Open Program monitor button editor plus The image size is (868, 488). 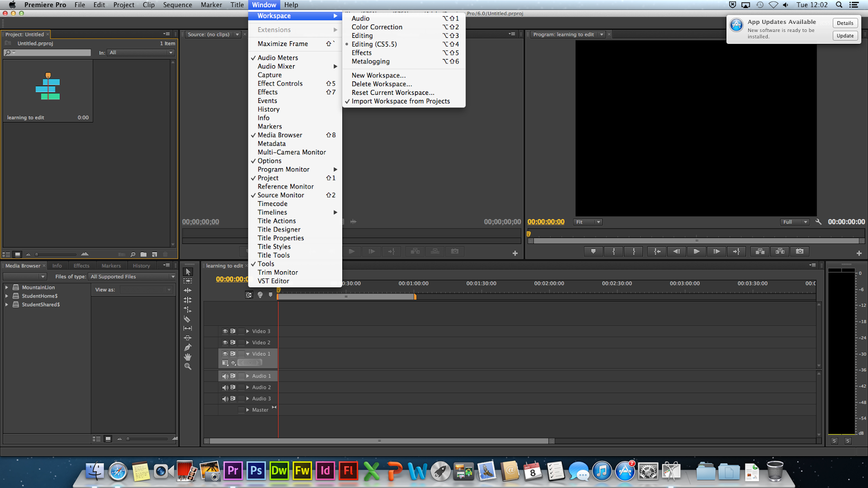click(859, 253)
